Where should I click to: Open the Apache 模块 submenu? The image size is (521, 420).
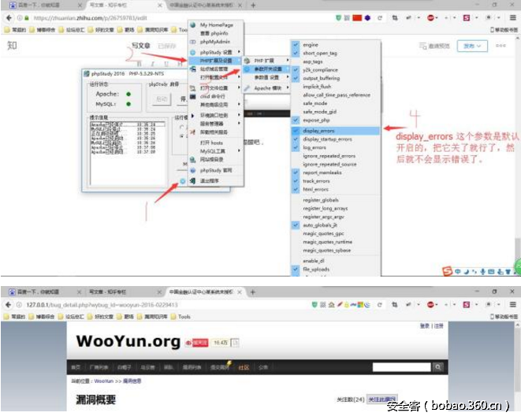tap(266, 88)
